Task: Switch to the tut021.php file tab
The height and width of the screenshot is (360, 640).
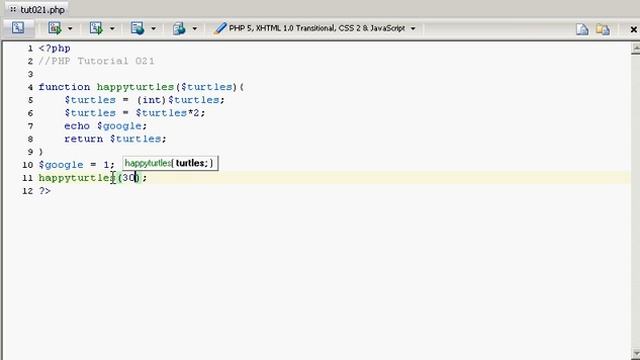Action: click(x=38, y=9)
